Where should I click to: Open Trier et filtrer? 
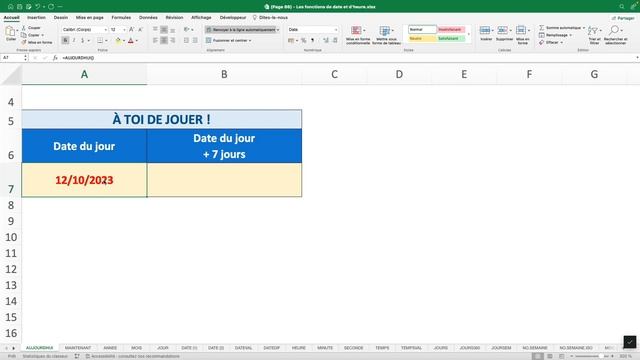594,35
